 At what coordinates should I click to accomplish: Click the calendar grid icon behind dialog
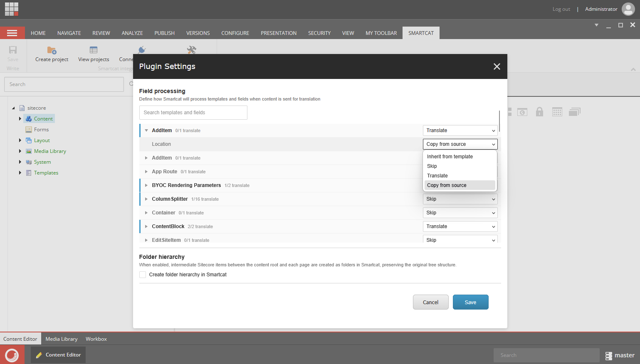coord(557,112)
